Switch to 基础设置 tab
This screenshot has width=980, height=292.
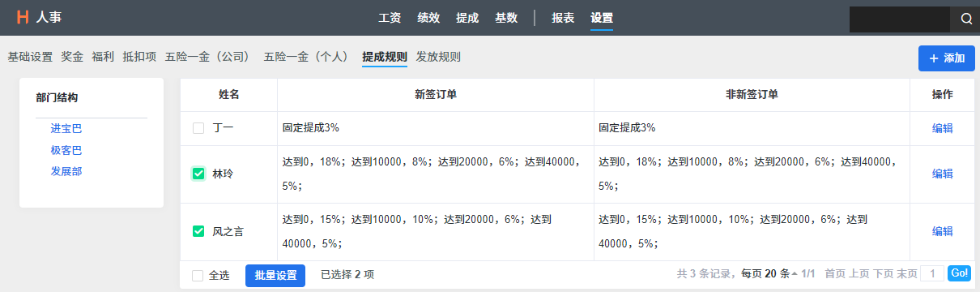point(30,57)
